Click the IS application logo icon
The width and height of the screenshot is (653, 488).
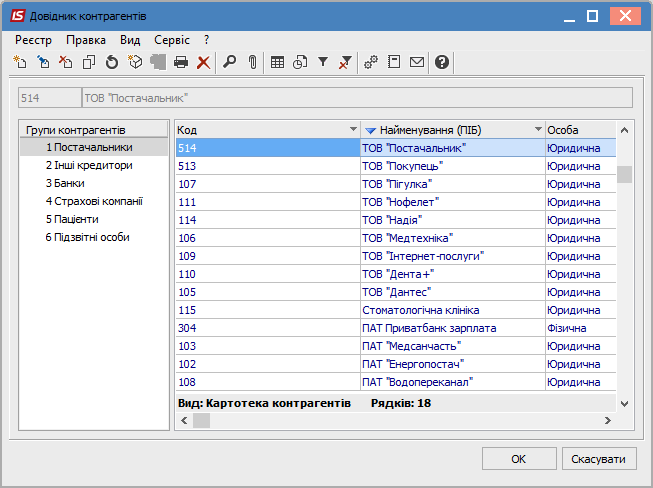(x=17, y=16)
